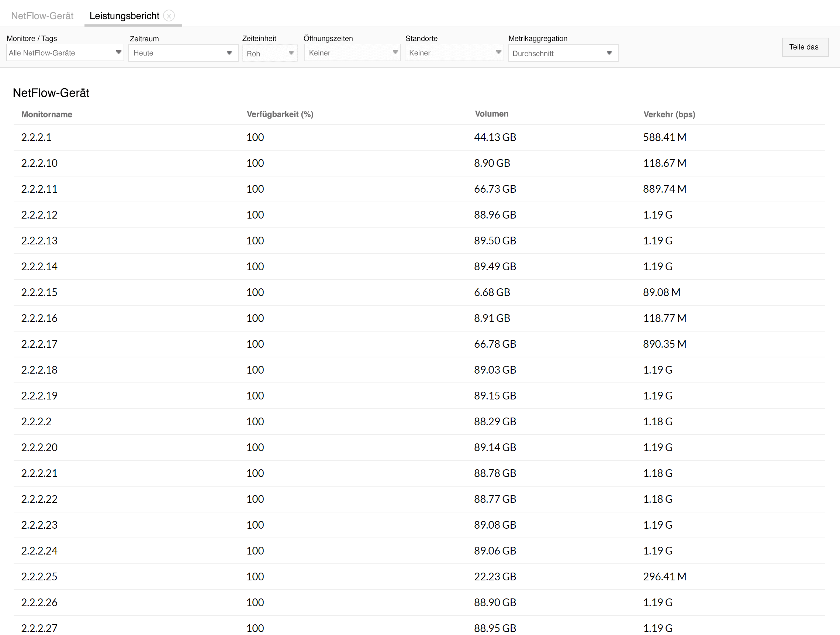Expand the Standorte filter dropdown
The image size is (840, 635).
[x=497, y=54]
